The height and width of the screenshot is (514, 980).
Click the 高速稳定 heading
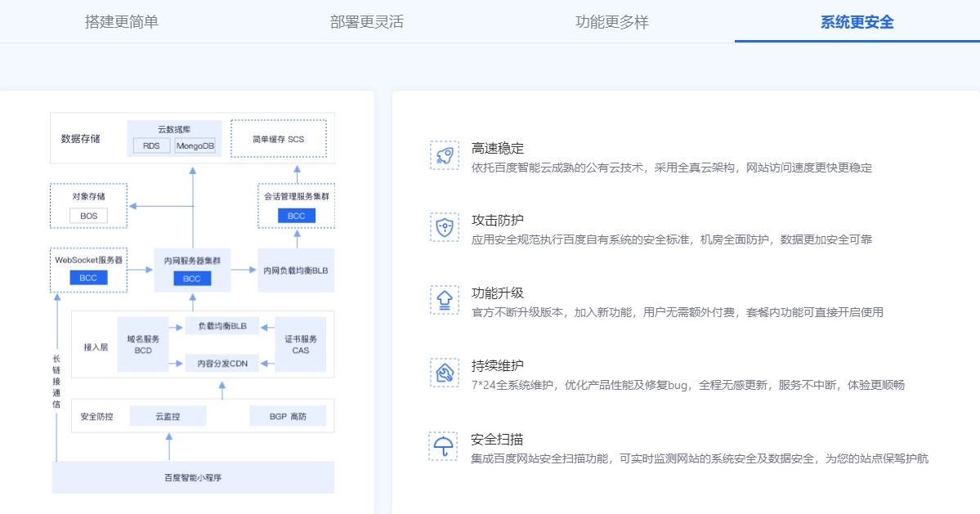tap(498, 149)
